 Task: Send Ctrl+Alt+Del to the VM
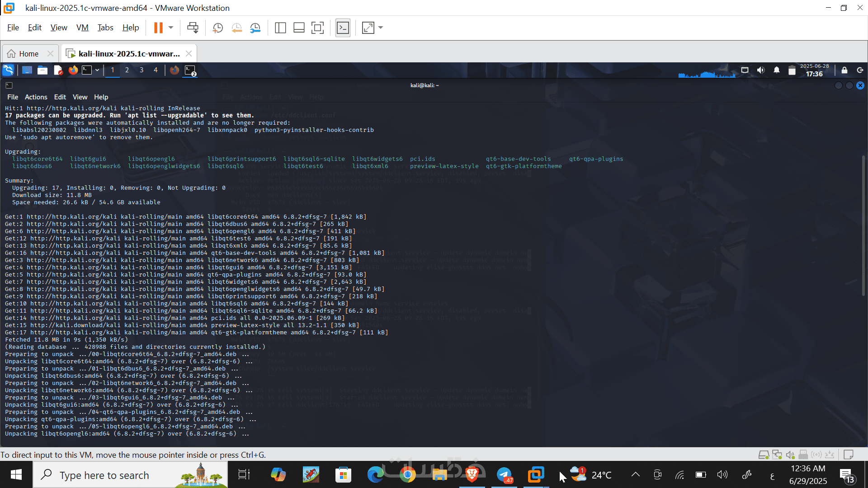click(x=193, y=28)
